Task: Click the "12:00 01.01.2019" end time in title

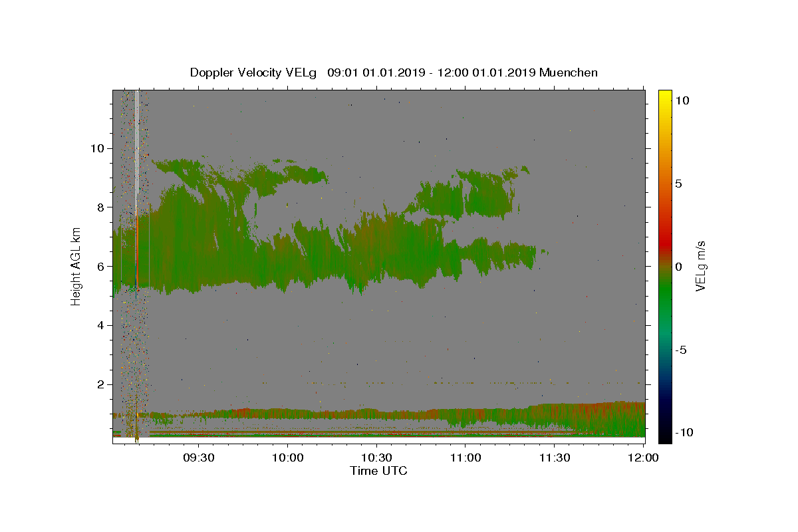Action: coord(485,72)
